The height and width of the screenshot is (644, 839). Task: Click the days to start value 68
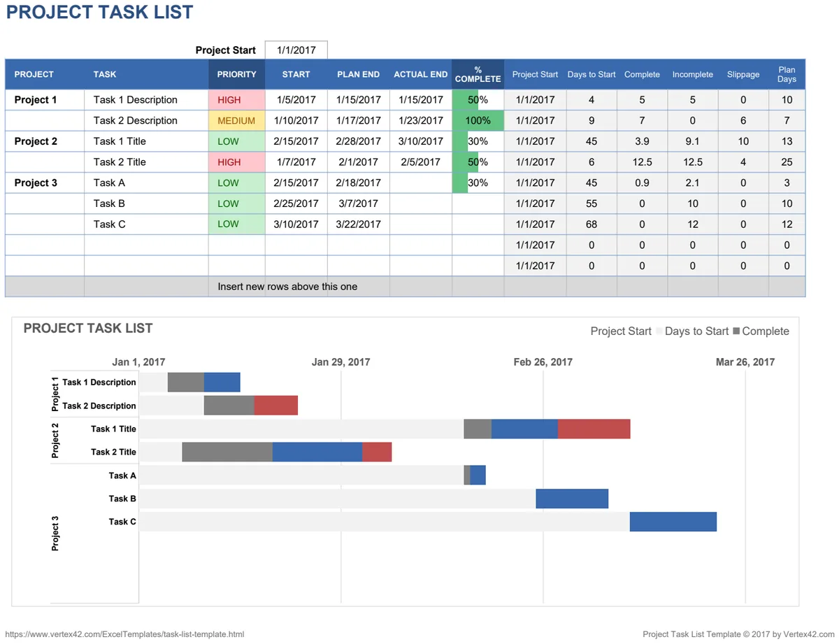click(x=591, y=224)
